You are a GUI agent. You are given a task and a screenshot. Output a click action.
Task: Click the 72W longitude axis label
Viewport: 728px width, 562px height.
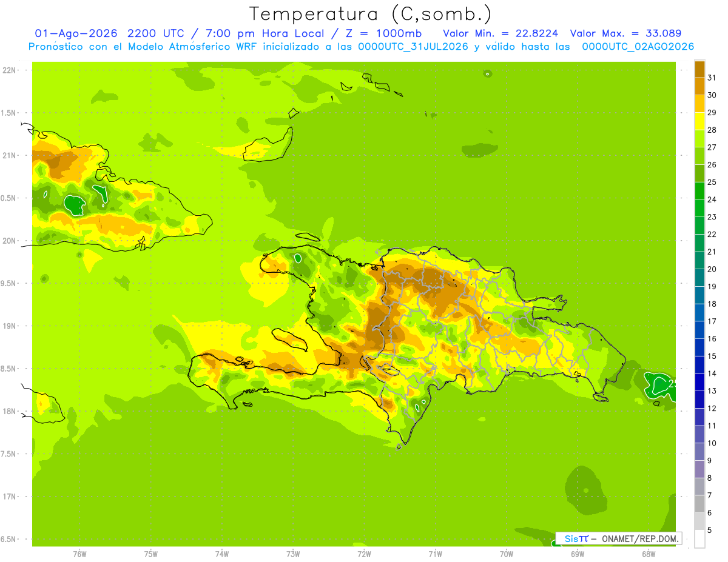point(364,554)
